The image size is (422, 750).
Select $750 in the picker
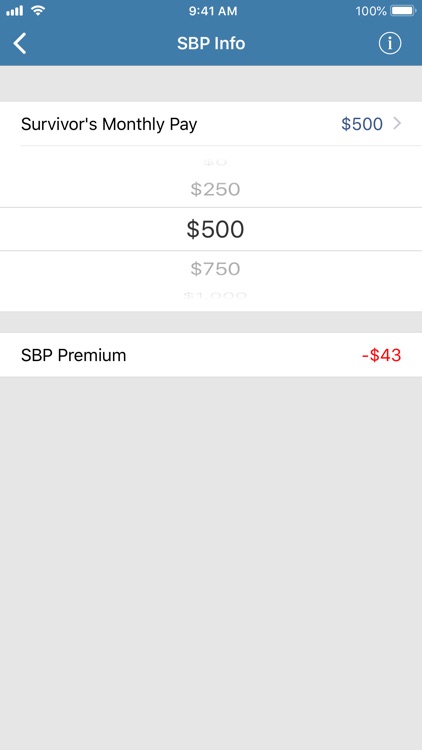tap(215, 269)
